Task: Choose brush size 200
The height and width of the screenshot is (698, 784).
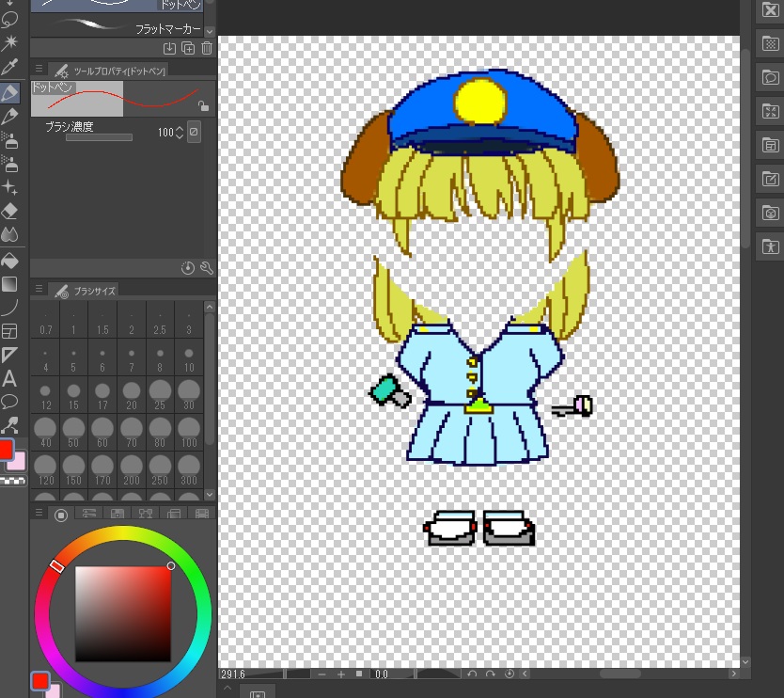Action: tap(131, 469)
